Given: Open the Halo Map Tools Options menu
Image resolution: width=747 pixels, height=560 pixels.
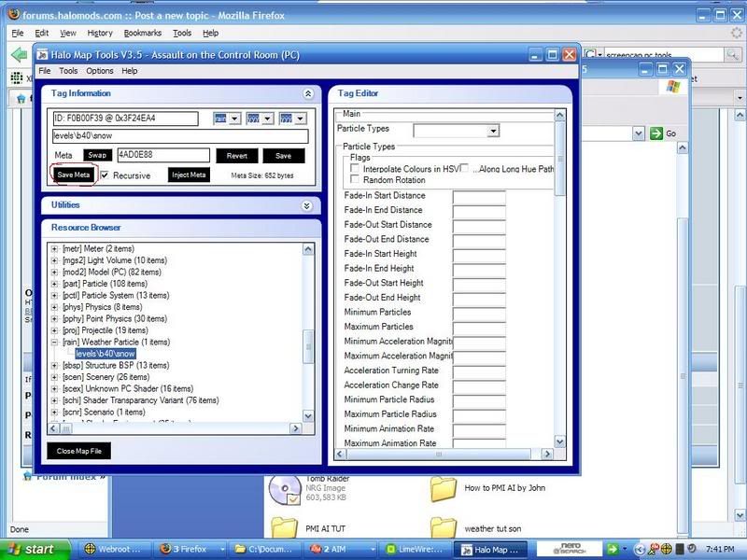Looking at the screenshot, I should 100,71.
